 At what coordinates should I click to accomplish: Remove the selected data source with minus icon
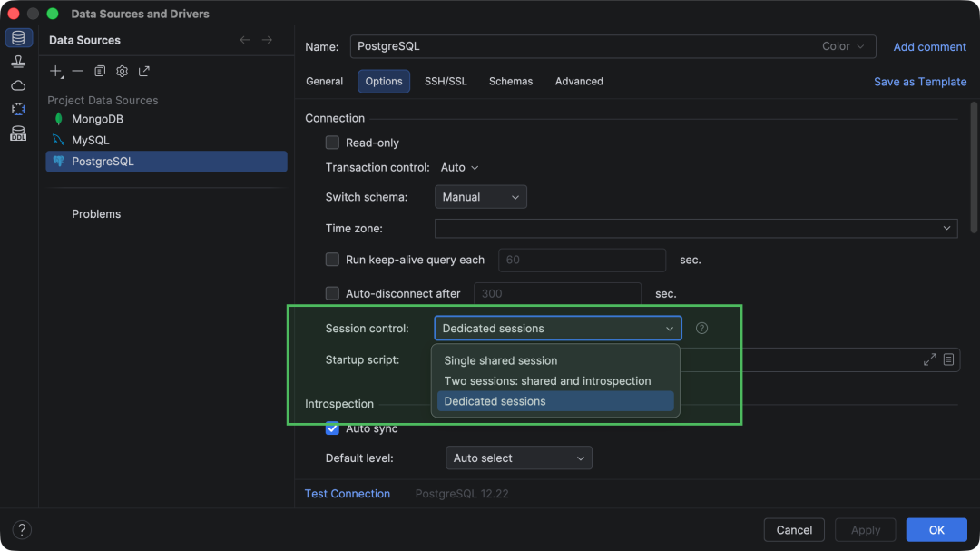[x=77, y=72]
